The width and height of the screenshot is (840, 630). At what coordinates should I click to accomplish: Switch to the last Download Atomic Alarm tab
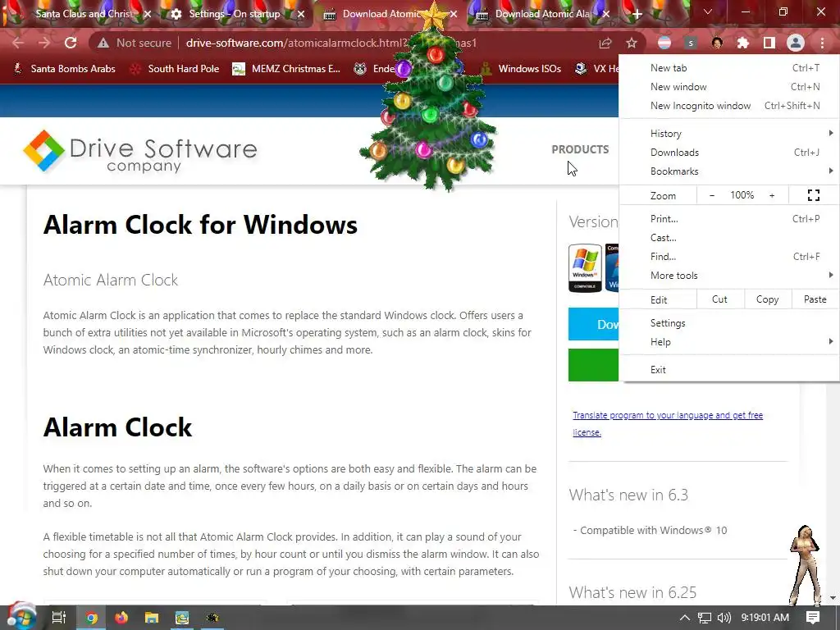[x=542, y=14]
